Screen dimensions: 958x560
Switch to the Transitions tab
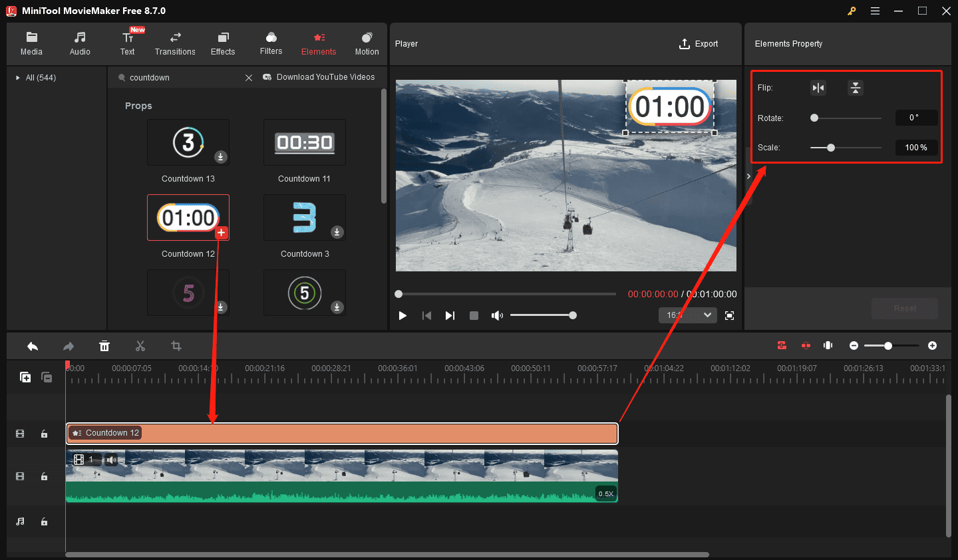(175, 44)
